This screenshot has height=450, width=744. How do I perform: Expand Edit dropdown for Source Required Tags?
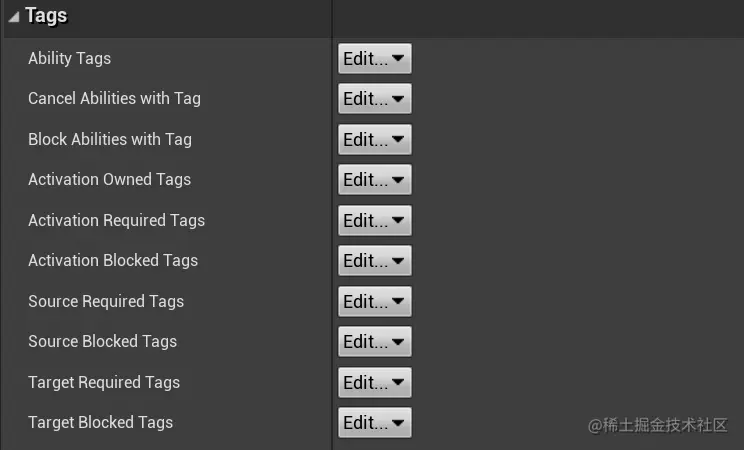coord(374,302)
